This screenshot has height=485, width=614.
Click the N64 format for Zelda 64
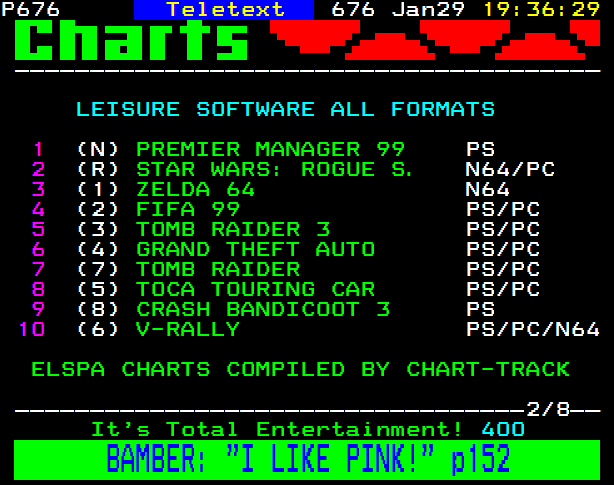[488, 189]
